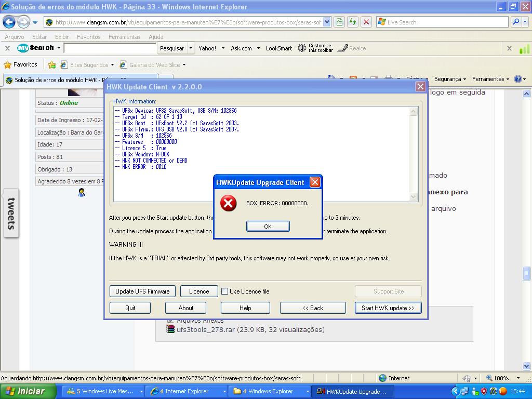The image size is (532, 399).
Task: Click the blue user icon under the profile
Action: 82,193
